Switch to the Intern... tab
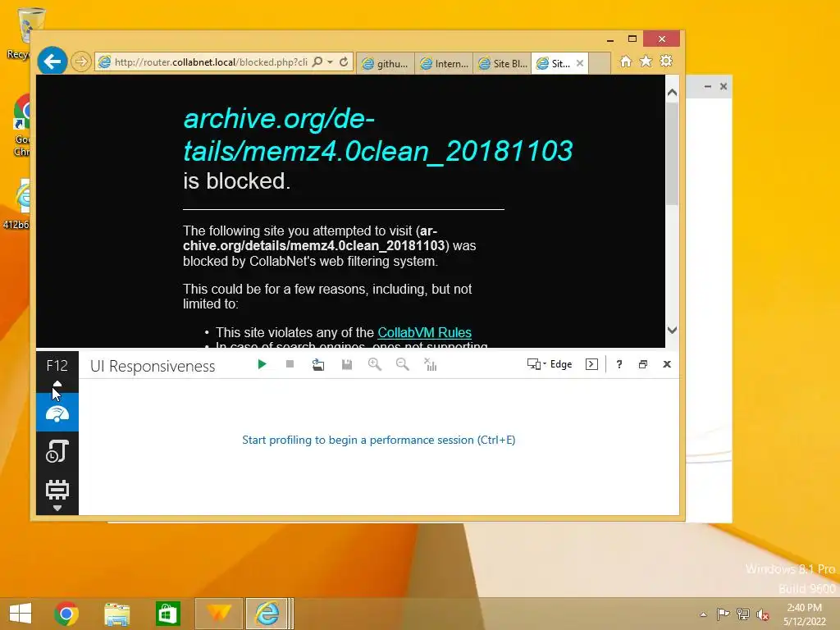Screen dimensions: 840x630 click(444, 63)
